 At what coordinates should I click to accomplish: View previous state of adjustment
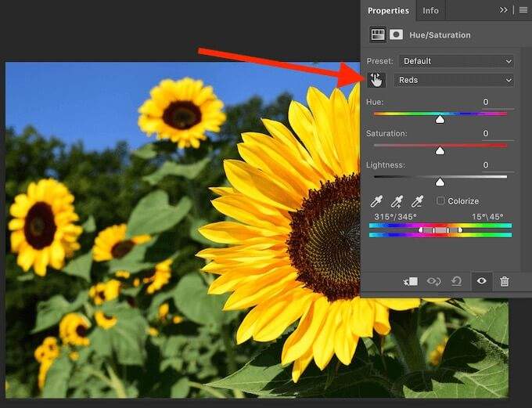click(433, 281)
